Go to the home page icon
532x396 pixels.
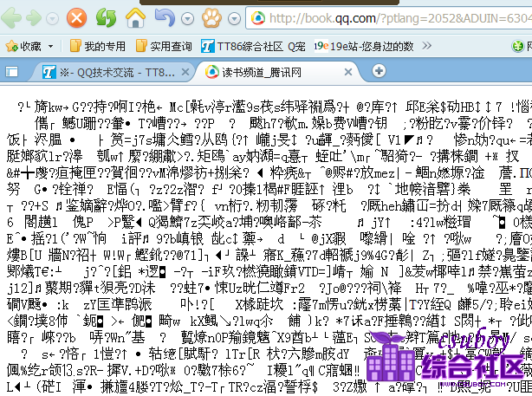135,17
